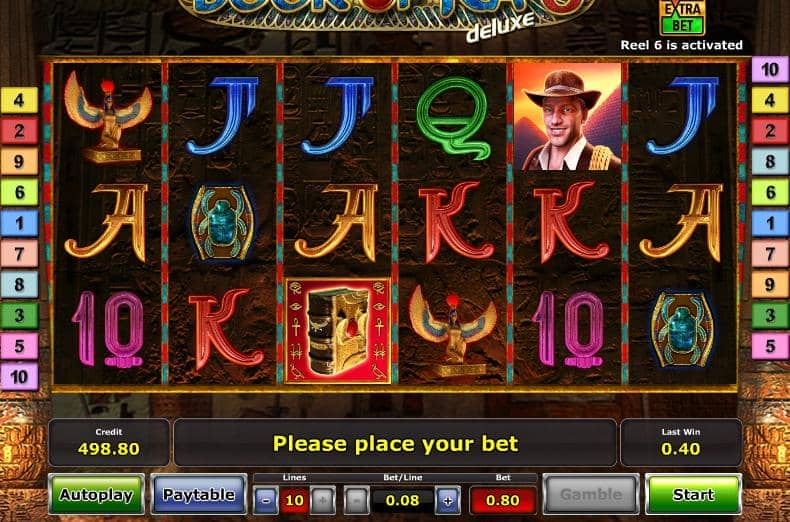
Task: Click the red book scatter symbol
Action: [338, 331]
